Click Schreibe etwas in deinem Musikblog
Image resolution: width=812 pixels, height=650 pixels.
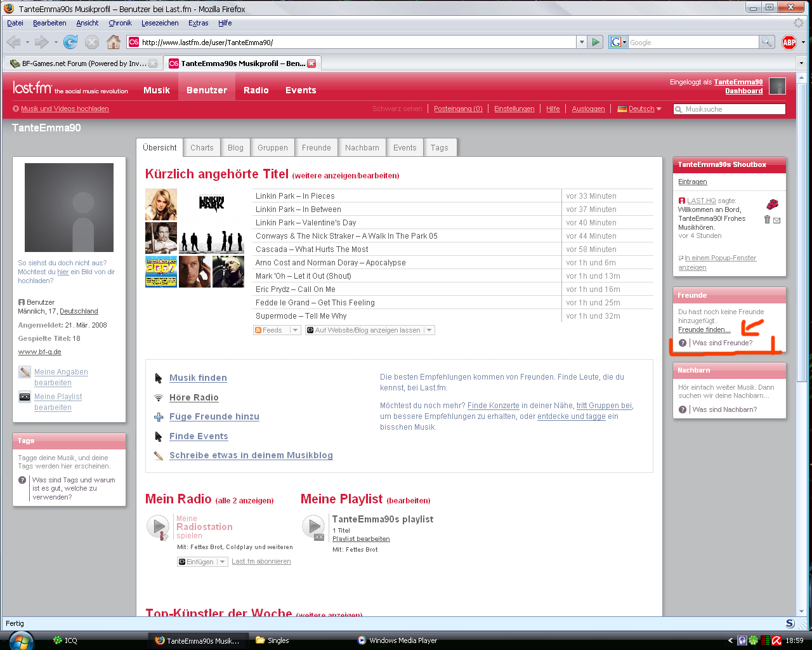point(251,455)
